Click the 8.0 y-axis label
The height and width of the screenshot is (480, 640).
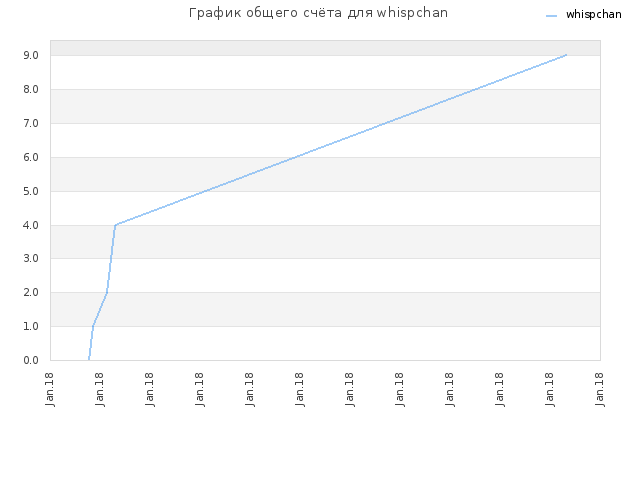(x=31, y=89)
